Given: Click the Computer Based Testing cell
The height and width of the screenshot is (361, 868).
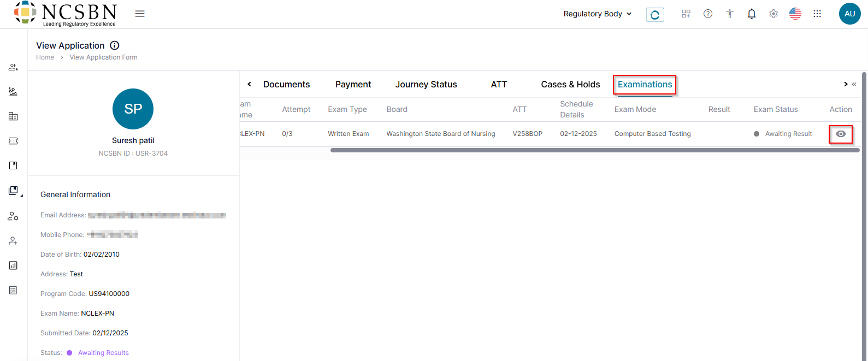Looking at the screenshot, I should coord(652,134).
